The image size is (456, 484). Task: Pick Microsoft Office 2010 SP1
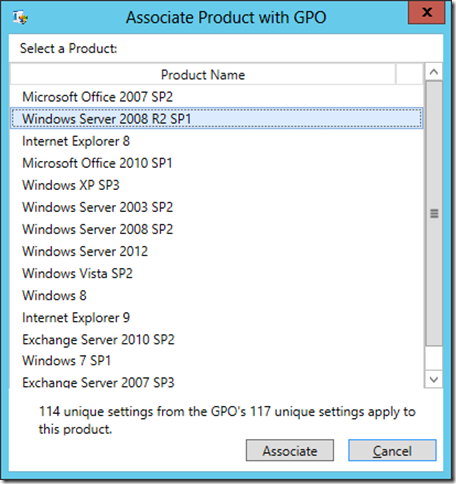[x=217, y=163]
